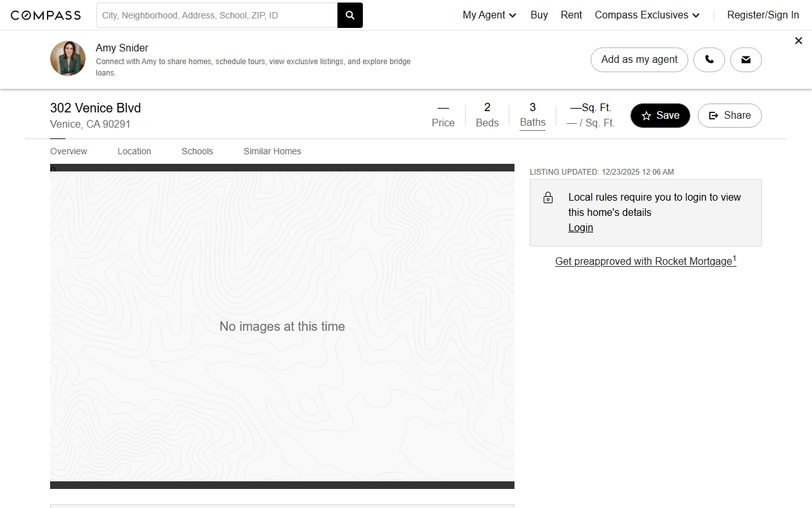The height and width of the screenshot is (508, 812).
Task: Call the agent via phone icon
Action: click(x=709, y=60)
